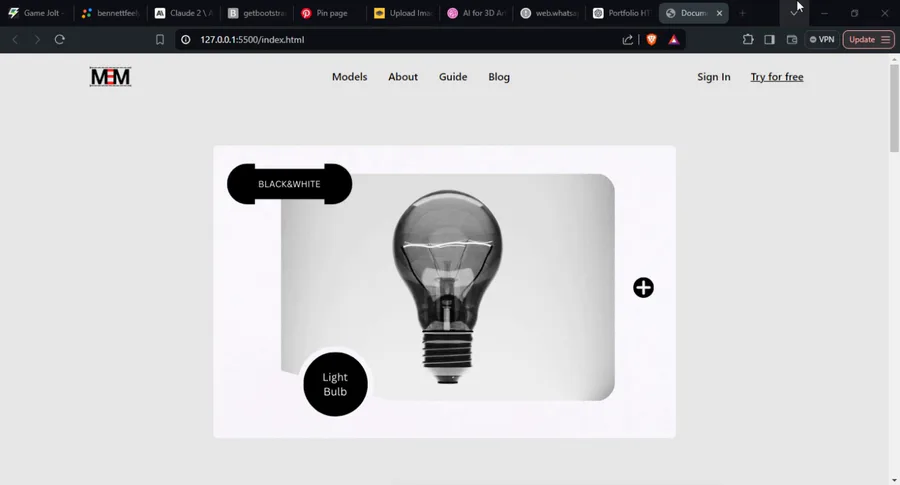Viewport: 900px width, 485px height.
Task: Bookmark this page using the bookmark icon
Action: tap(160, 40)
